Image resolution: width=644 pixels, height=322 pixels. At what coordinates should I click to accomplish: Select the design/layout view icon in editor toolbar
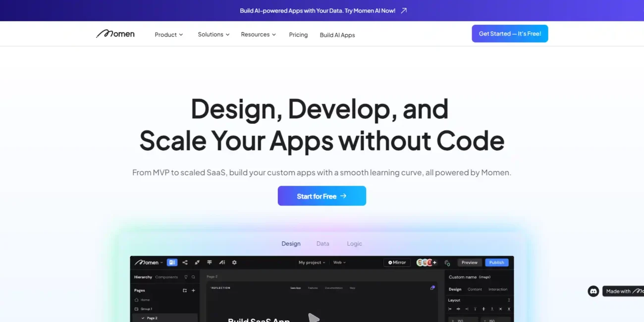click(172, 263)
